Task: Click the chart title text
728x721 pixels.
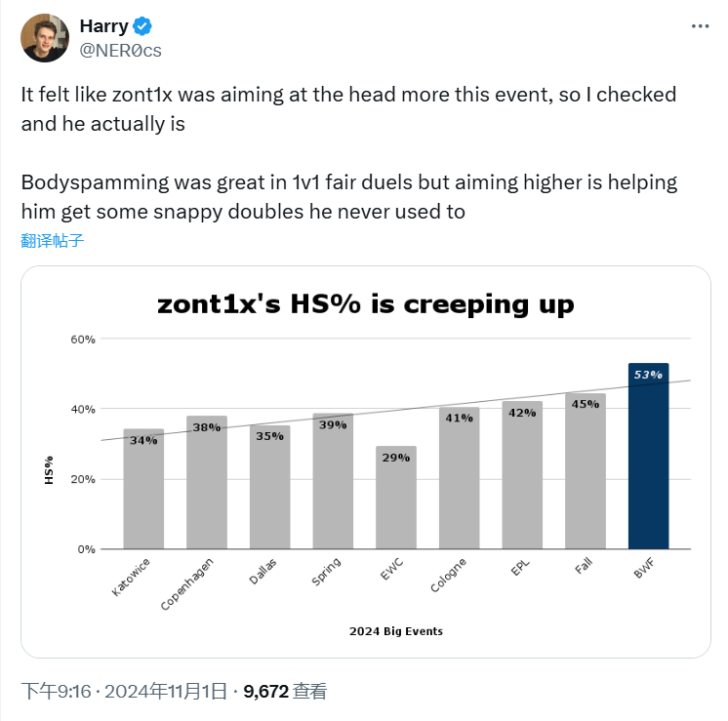Action: tap(366, 304)
